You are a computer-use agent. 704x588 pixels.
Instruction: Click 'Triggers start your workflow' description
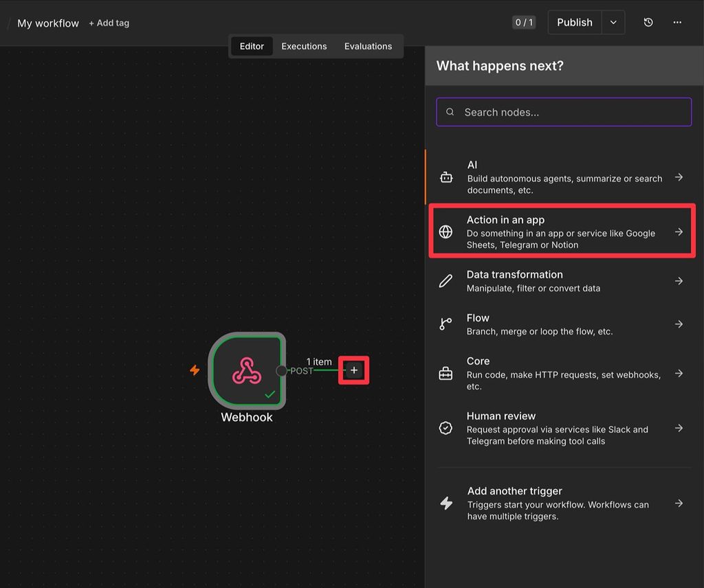558,510
